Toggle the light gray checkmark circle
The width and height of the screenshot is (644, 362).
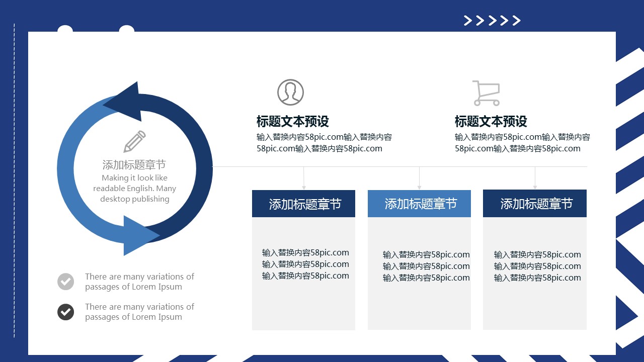pos(65,282)
